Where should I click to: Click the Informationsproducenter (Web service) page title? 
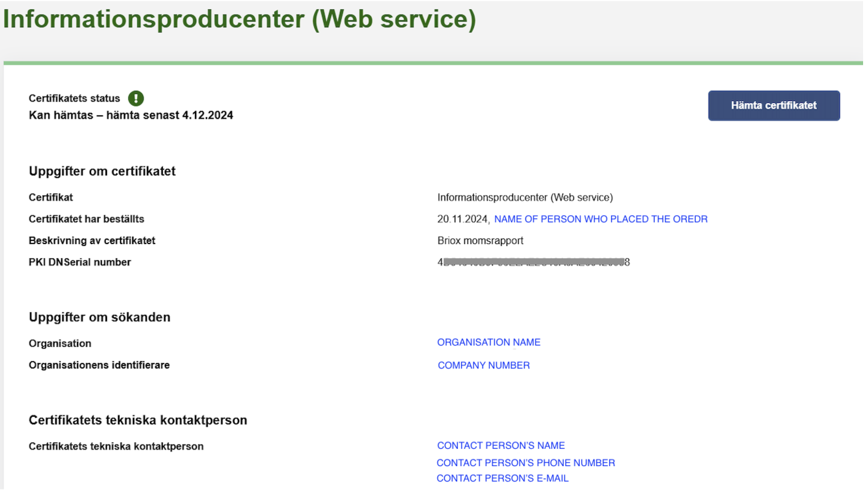click(x=240, y=20)
